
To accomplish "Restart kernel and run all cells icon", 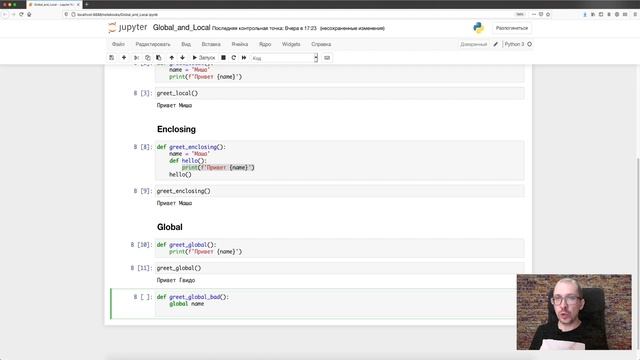I will [244, 58].
